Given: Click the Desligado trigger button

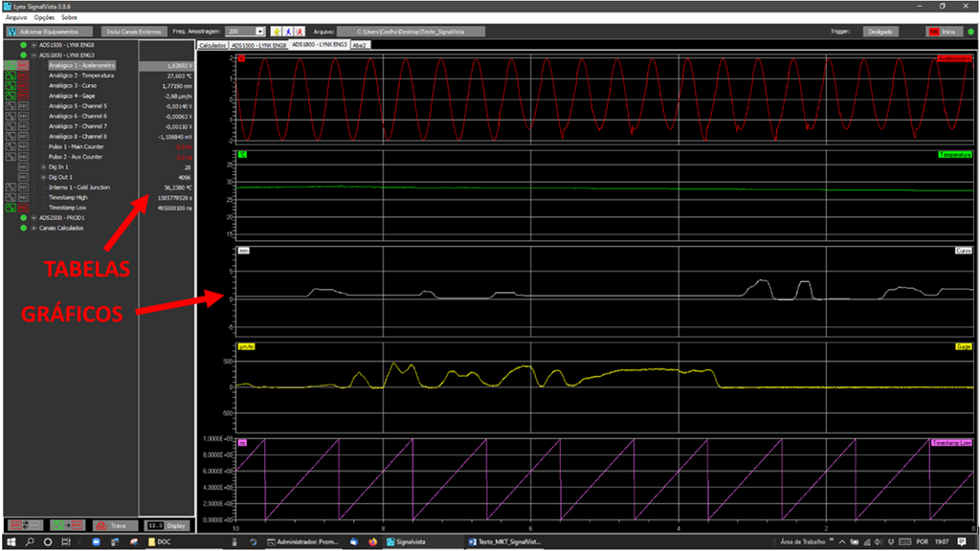Looking at the screenshot, I should tap(880, 32).
